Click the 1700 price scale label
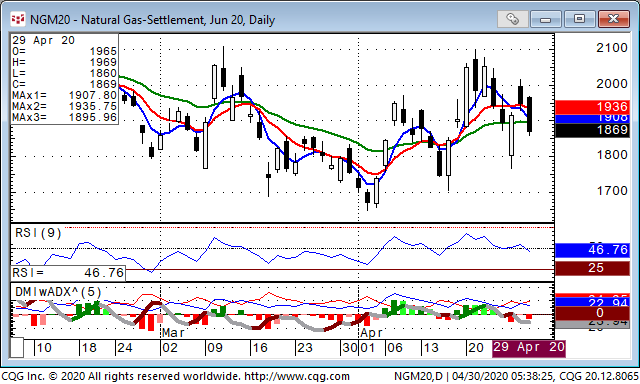The image size is (640, 384). point(611,191)
